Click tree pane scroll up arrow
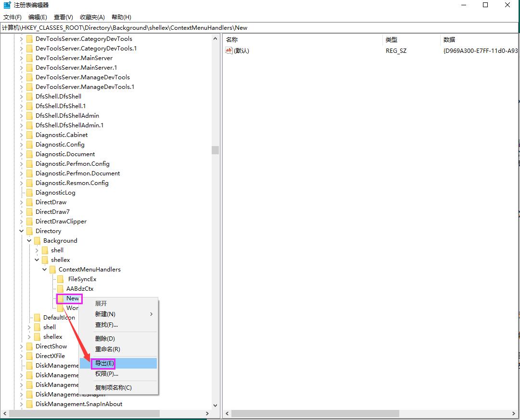Image resolution: width=520 pixels, height=420 pixels. pyautogui.click(x=215, y=38)
